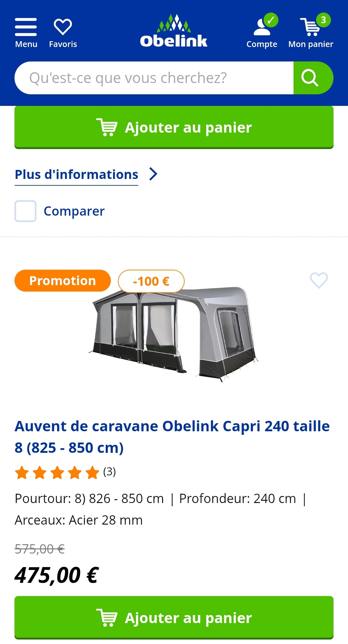Tick the Comparer checkbox

click(25, 211)
